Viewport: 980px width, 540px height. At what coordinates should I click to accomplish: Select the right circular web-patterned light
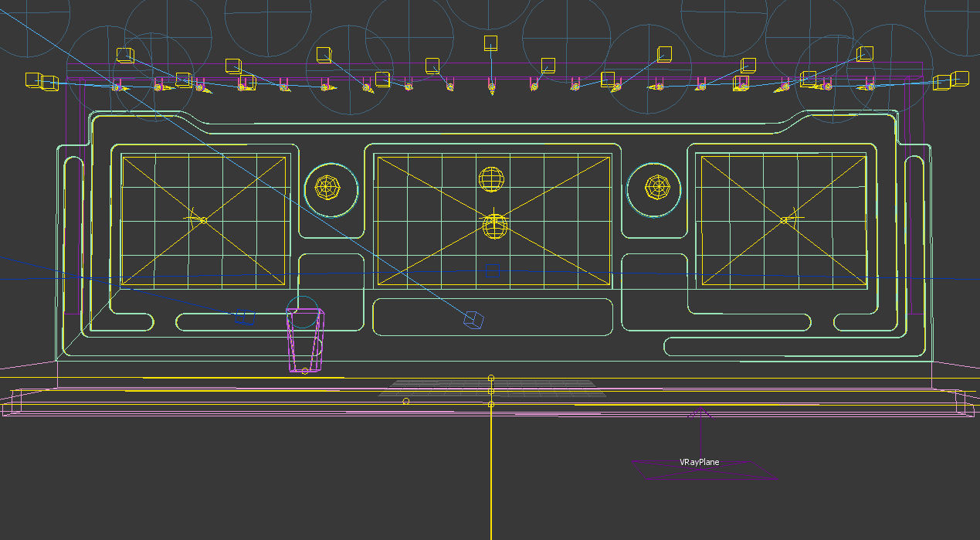click(659, 186)
